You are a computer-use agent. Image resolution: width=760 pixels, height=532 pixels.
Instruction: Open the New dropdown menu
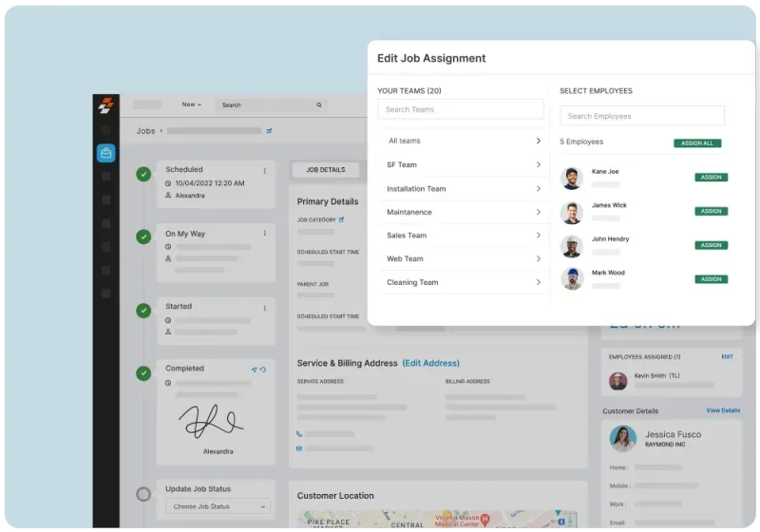pos(192,105)
